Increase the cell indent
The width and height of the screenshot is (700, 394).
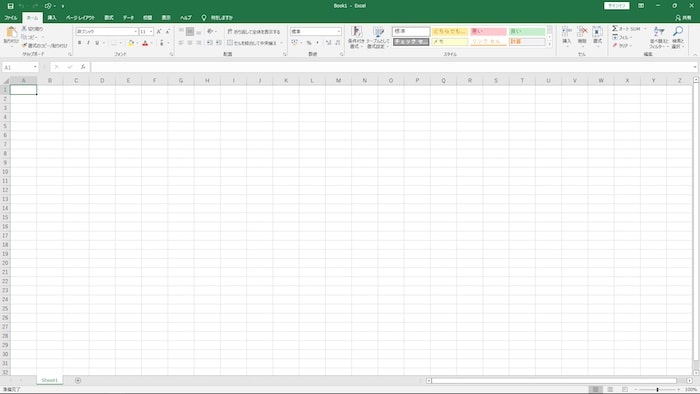(x=218, y=43)
